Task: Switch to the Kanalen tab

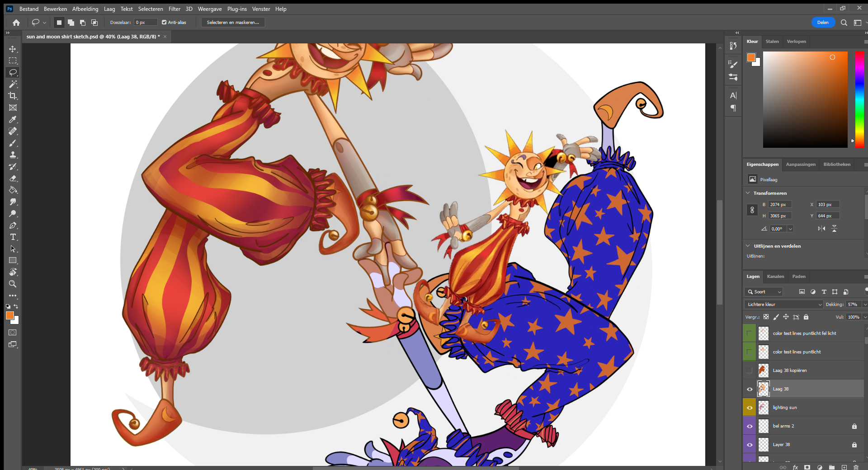Action: point(775,276)
